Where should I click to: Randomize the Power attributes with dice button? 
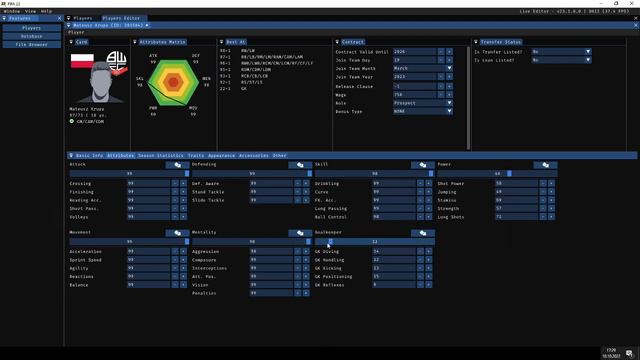point(545,165)
